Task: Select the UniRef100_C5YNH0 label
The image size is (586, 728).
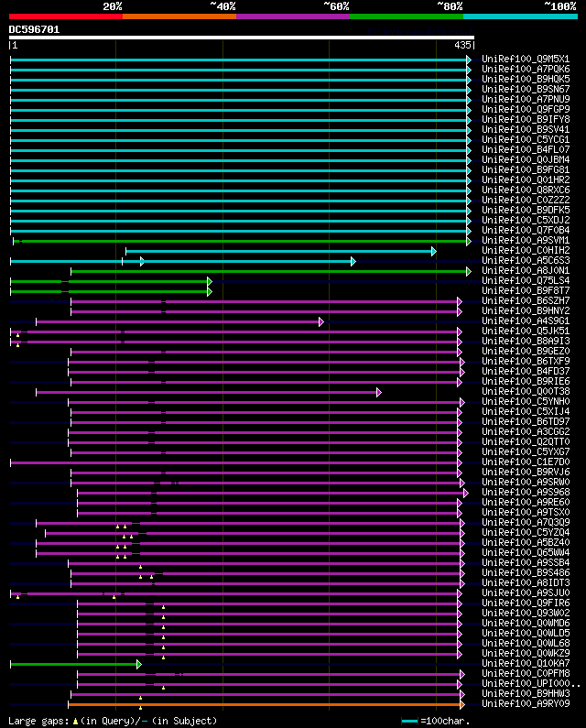Action: pyautogui.click(x=526, y=402)
